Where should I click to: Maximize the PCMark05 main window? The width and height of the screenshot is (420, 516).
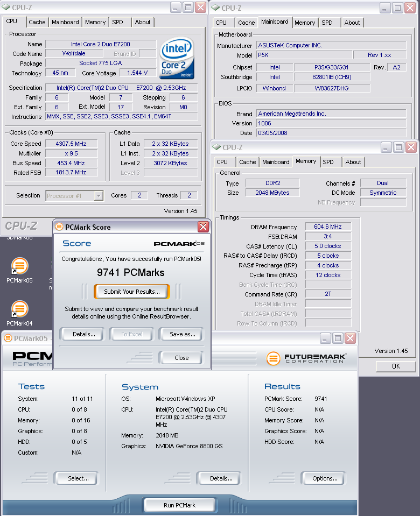(x=338, y=338)
